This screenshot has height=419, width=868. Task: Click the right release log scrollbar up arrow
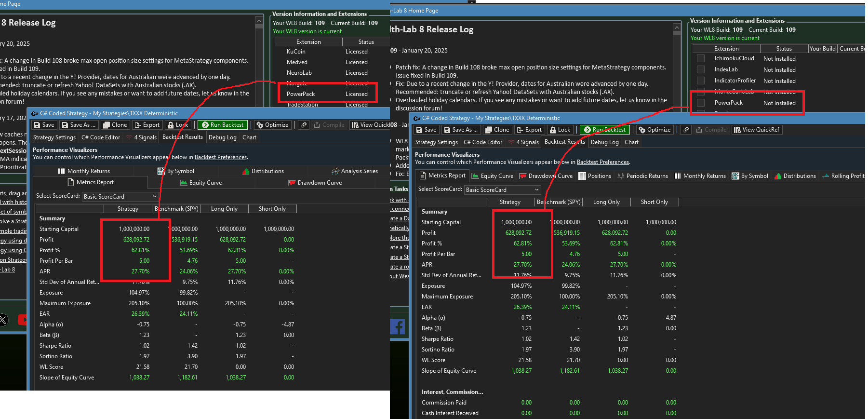(x=677, y=27)
